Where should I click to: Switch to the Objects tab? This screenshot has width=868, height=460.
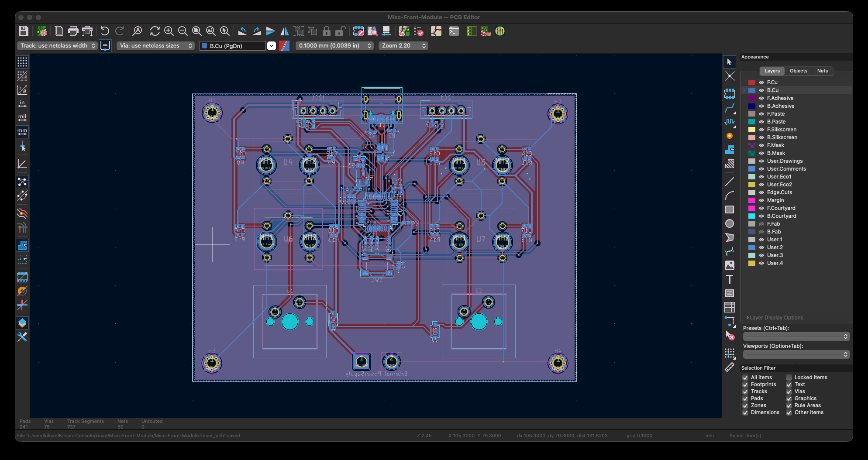pos(798,71)
